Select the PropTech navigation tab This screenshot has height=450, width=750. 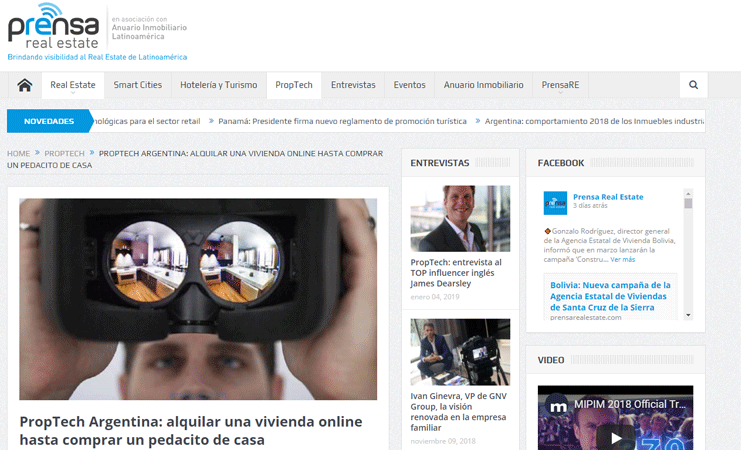pyautogui.click(x=294, y=86)
